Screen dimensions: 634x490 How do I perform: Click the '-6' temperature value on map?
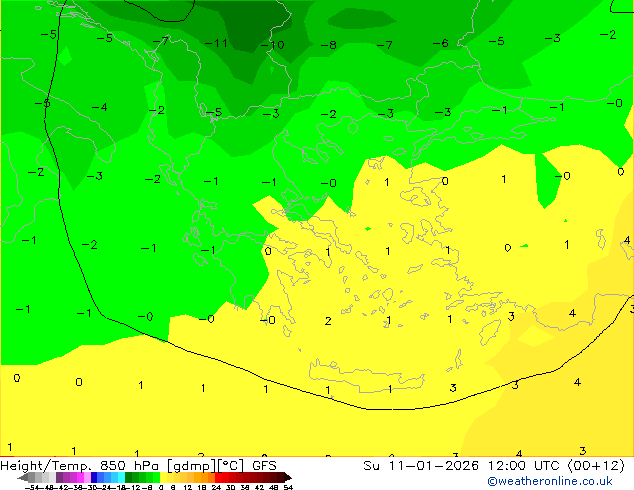(441, 43)
